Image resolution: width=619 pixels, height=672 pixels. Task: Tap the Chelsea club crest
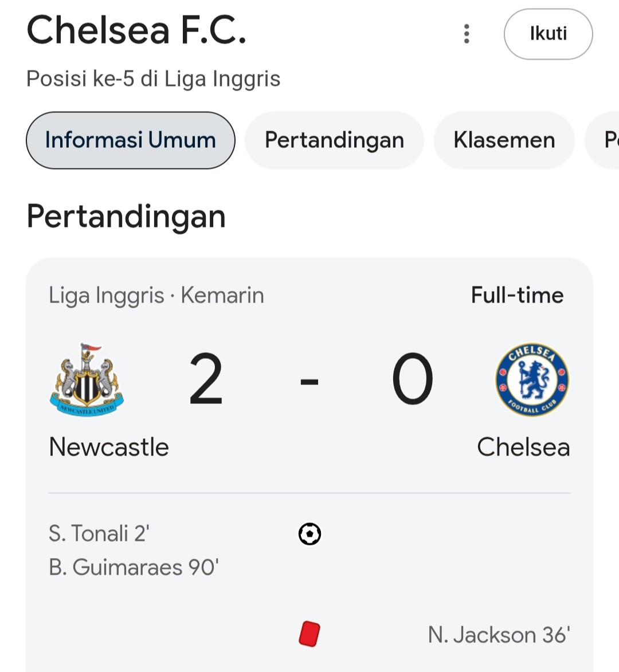[532, 380]
